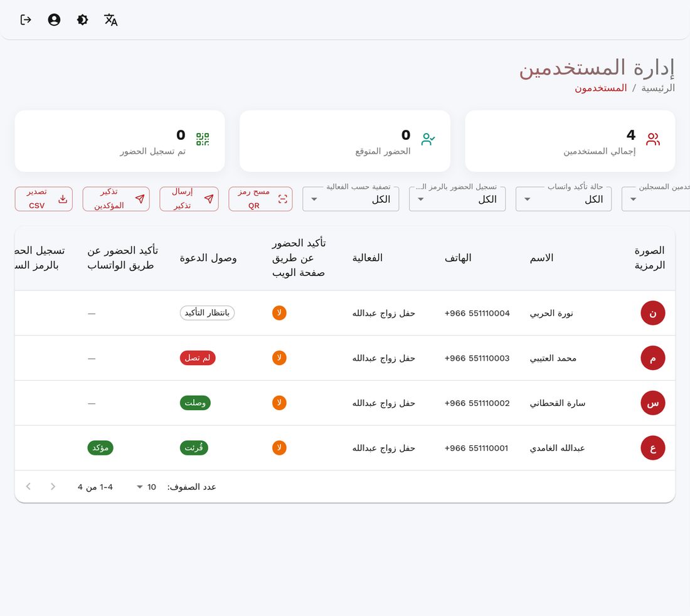This screenshot has width=690, height=616.
Task: Click the expected attendance person-check icon
Action: [x=428, y=139]
